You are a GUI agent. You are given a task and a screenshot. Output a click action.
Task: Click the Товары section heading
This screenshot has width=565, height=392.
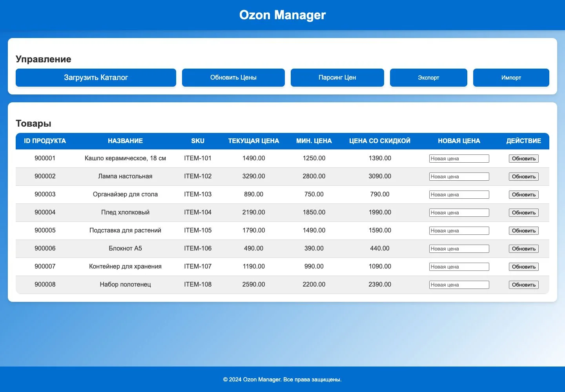33,123
